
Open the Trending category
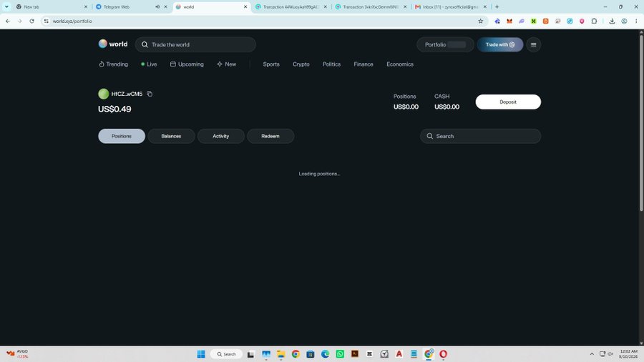point(113,64)
